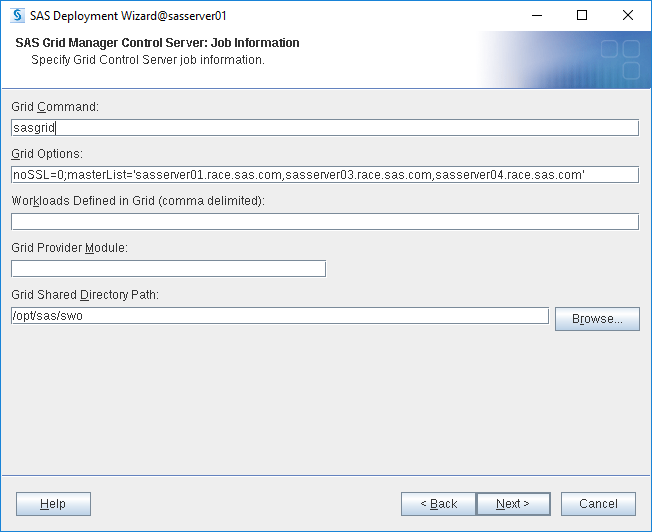Click the "Grid Provider Module:" label
This screenshot has width=652, height=532.
pyautogui.click(x=70, y=247)
